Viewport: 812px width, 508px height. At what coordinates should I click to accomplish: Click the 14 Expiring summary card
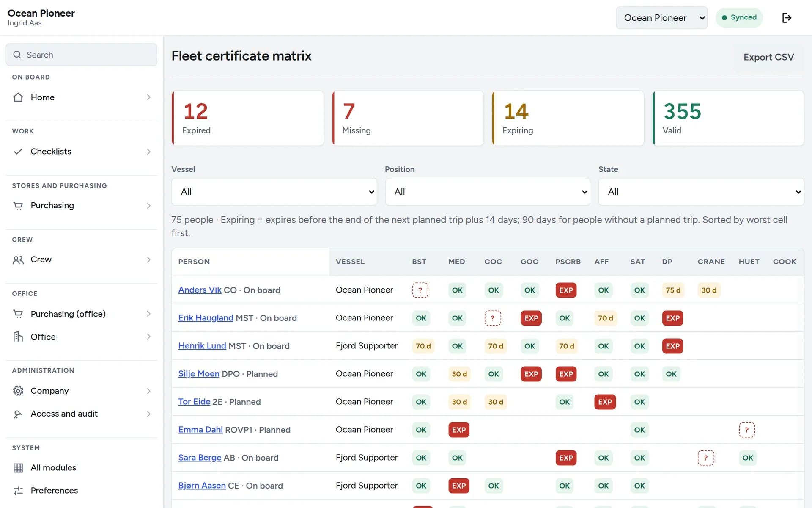568,118
